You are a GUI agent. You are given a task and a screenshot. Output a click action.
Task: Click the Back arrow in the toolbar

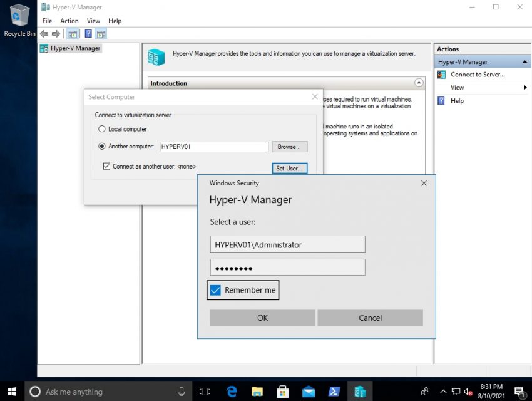[44, 34]
